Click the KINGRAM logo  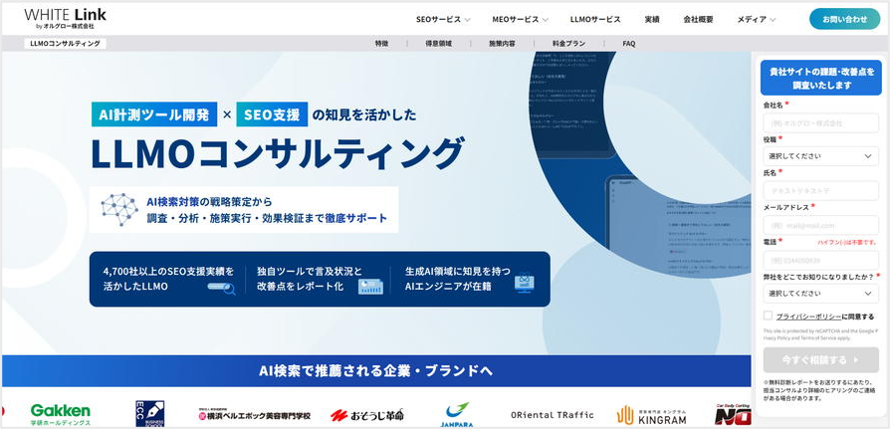652,415
